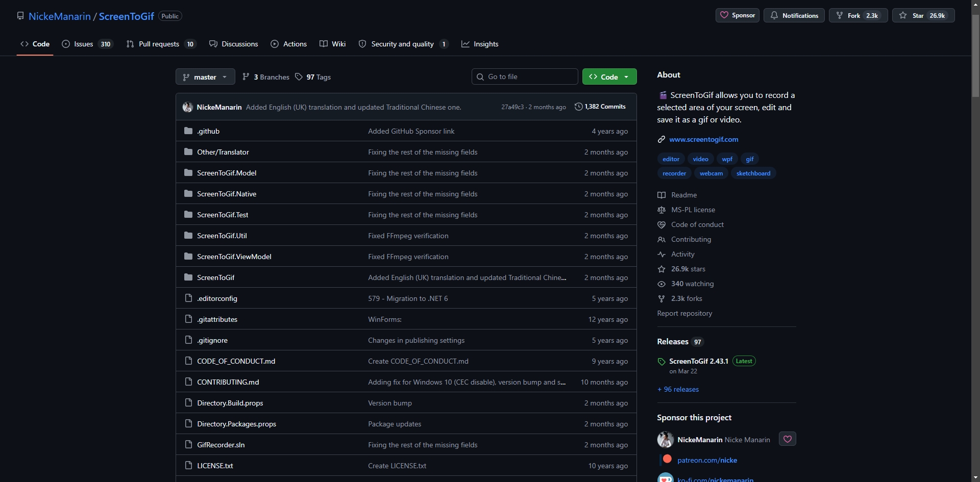Open the 3 Branches link
The height and width of the screenshot is (482, 980).
tap(266, 77)
